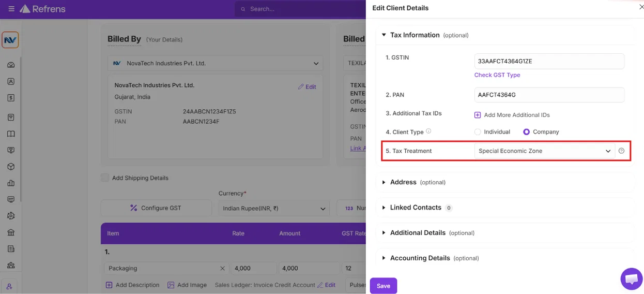The width and height of the screenshot is (644, 294).
Task: Click the Packaging item name field
Action: point(166,268)
